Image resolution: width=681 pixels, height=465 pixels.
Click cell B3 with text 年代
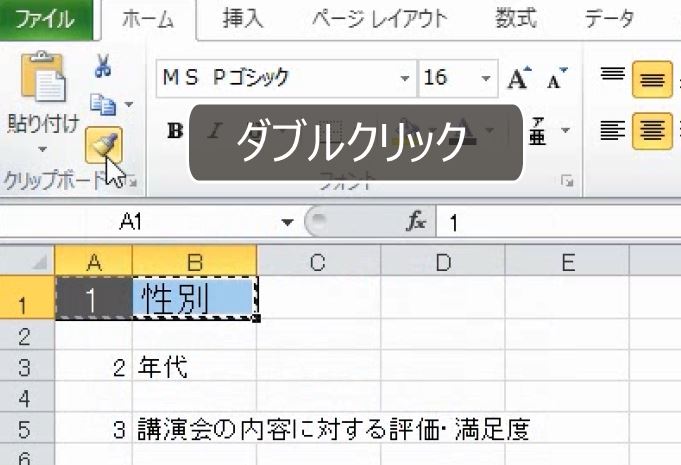coord(194,366)
